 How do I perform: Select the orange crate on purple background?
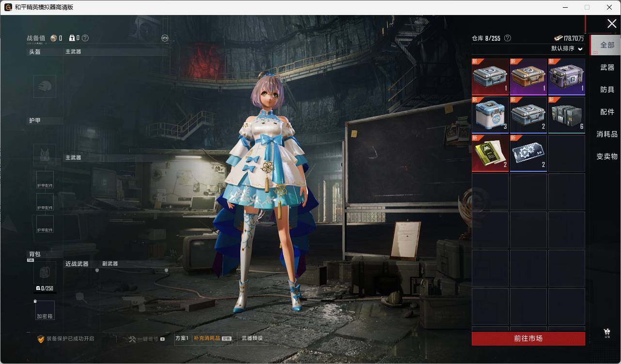[x=528, y=76]
